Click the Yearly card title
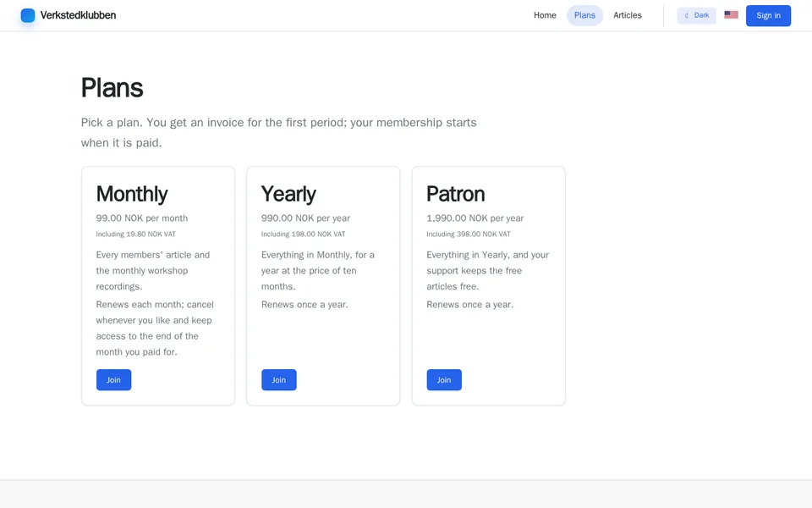The width and height of the screenshot is (812, 508). point(288,195)
